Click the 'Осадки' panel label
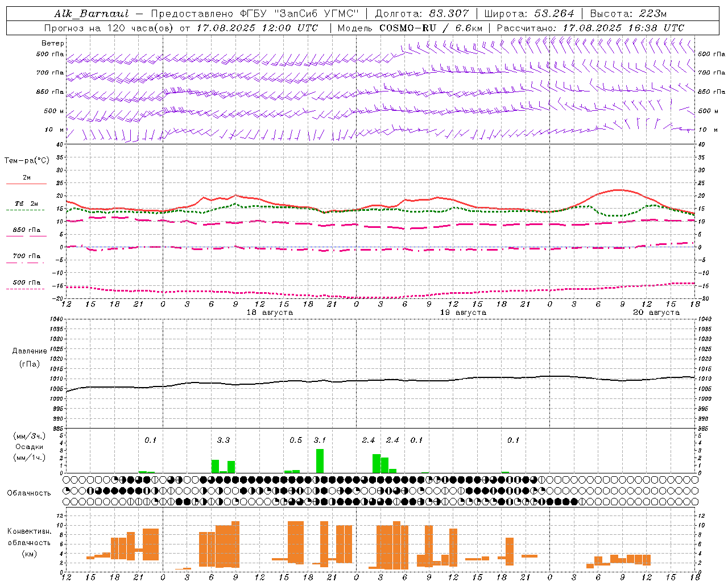Image resolution: width=728 pixels, height=582 pixels. point(30,447)
